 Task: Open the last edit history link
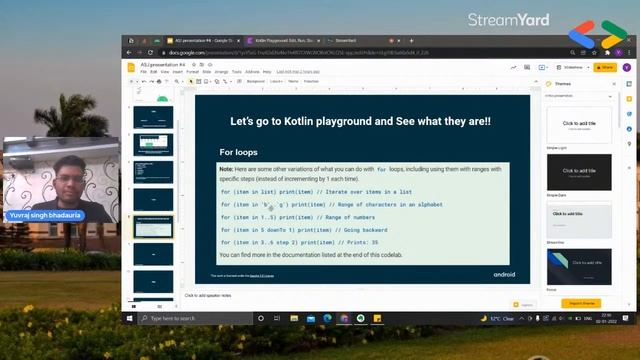click(x=298, y=72)
